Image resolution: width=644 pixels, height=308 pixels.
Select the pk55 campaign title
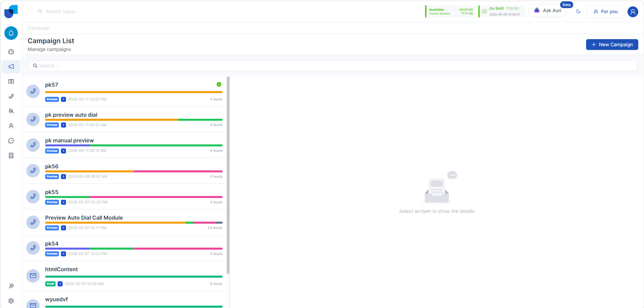click(52, 192)
